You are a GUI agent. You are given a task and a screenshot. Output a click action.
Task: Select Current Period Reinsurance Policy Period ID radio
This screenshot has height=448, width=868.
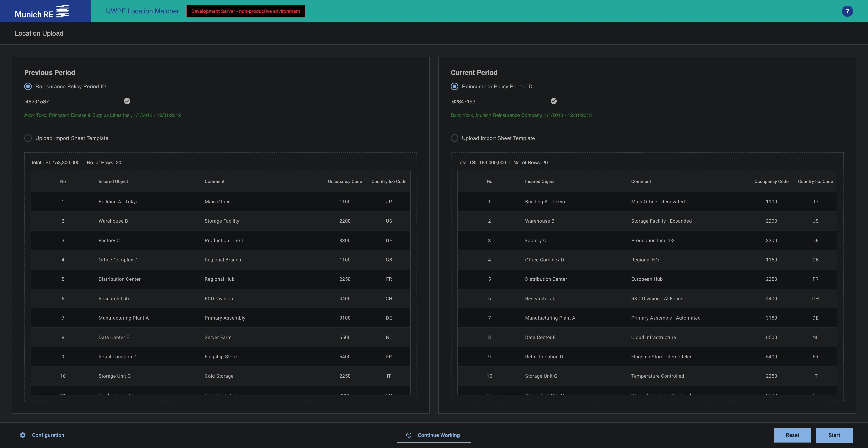click(455, 87)
